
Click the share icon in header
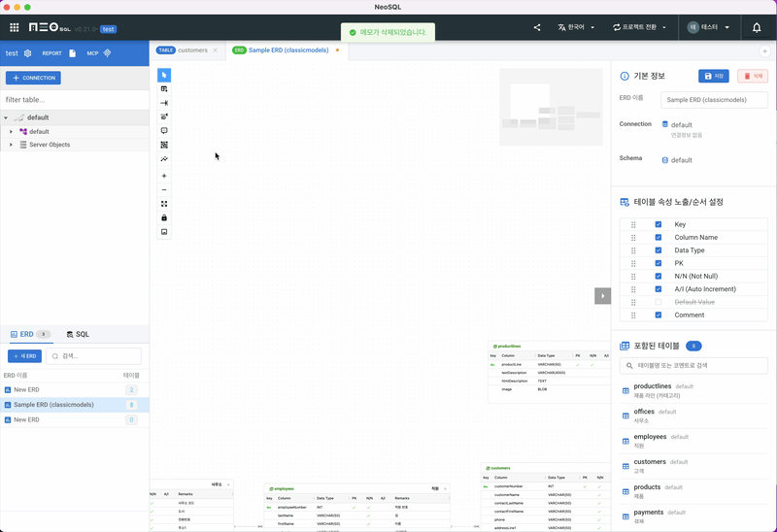tap(537, 27)
